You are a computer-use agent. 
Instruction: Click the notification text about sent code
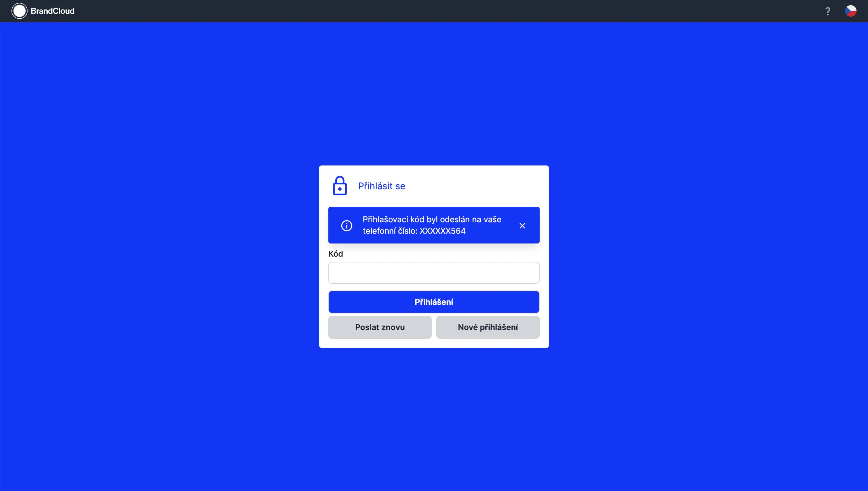432,219
